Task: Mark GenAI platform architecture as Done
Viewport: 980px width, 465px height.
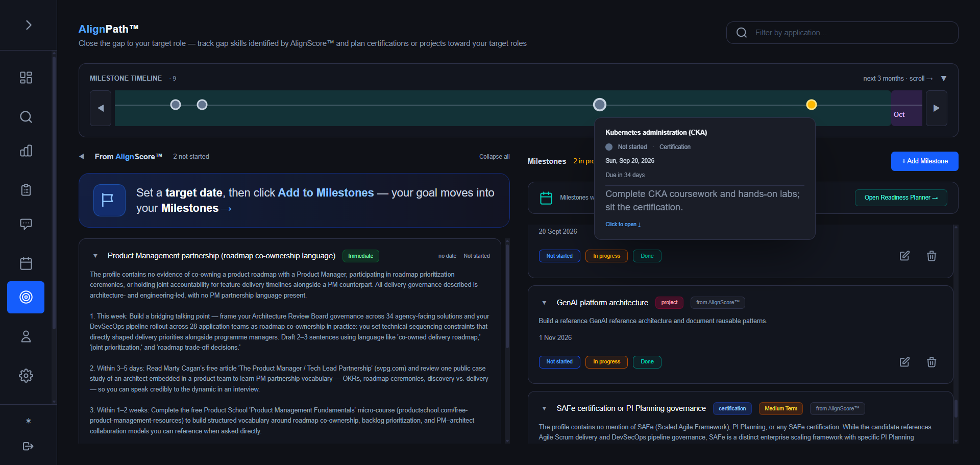Action: click(x=647, y=362)
